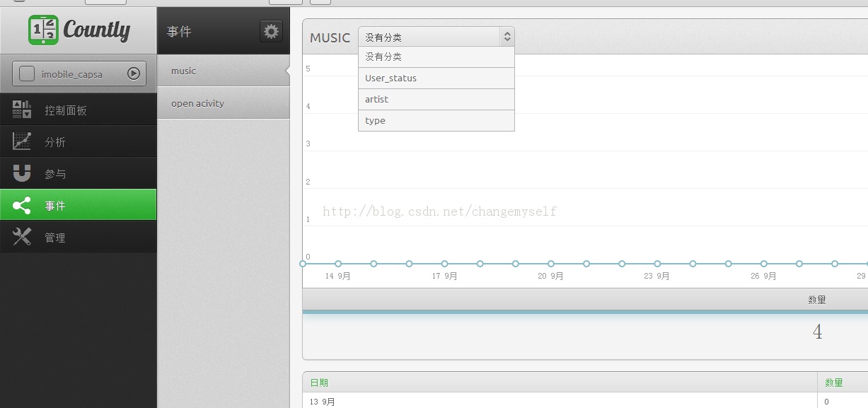Click chart data point at 20 9月
Image resolution: width=868 pixels, height=408 pixels.
click(551, 264)
